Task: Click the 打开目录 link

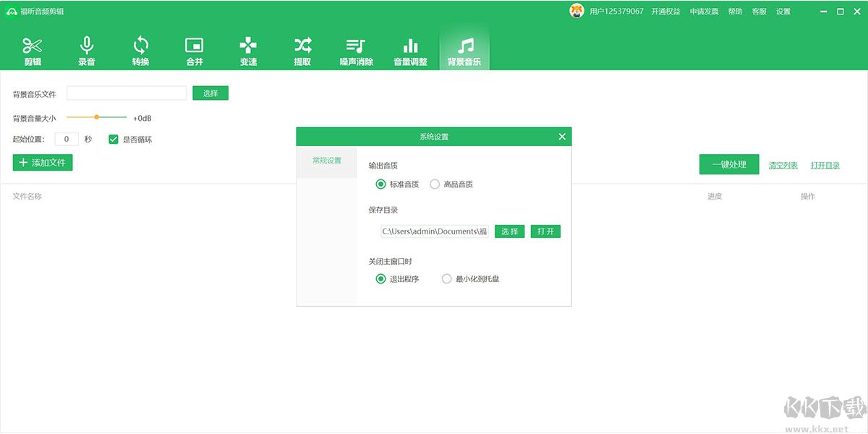Action: 825,166
